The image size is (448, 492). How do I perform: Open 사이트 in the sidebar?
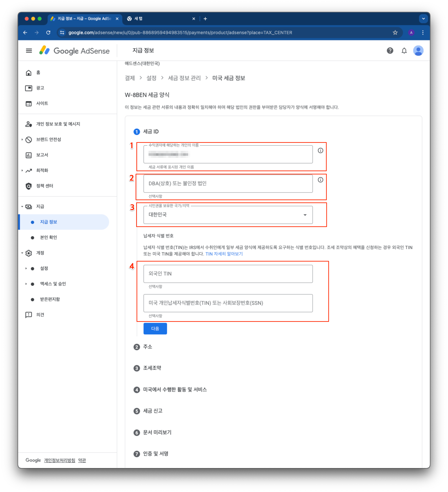click(x=42, y=103)
